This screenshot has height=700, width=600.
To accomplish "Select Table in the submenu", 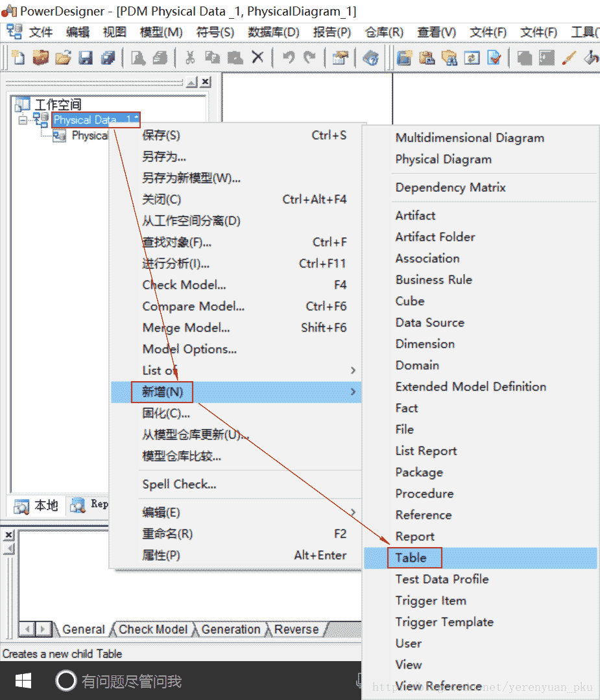I will click(481, 558).
